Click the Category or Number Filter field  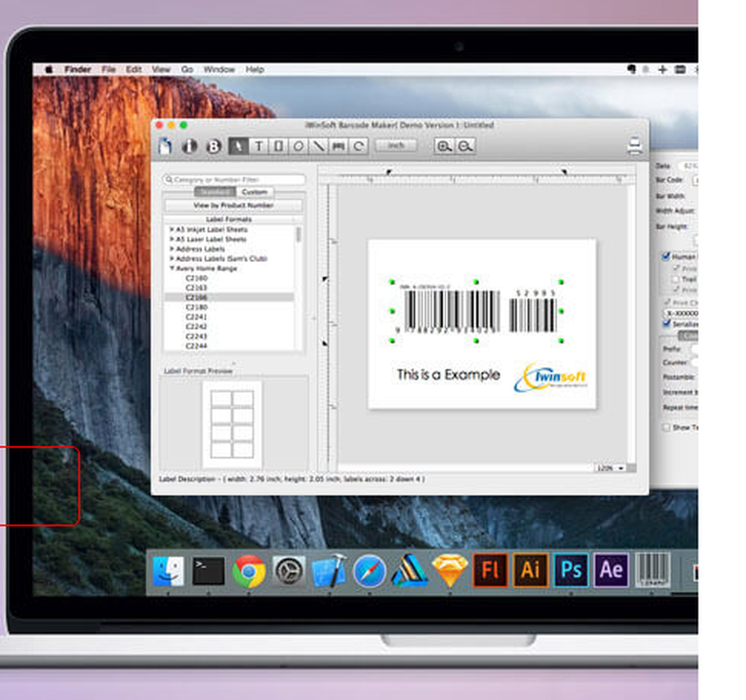(x=233, y=179)
